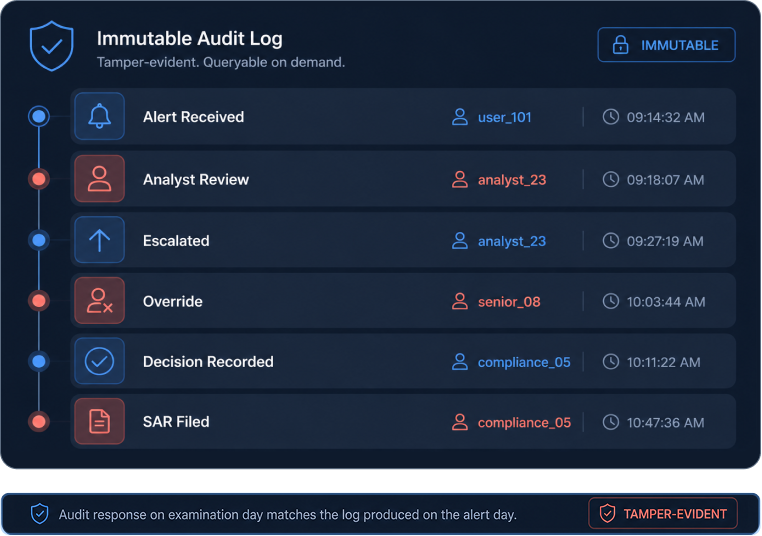Viewport: 762px width, 536px height.
Task: Open analyst_23 link in Analyst Review row
Action: (x=512, y=180)
